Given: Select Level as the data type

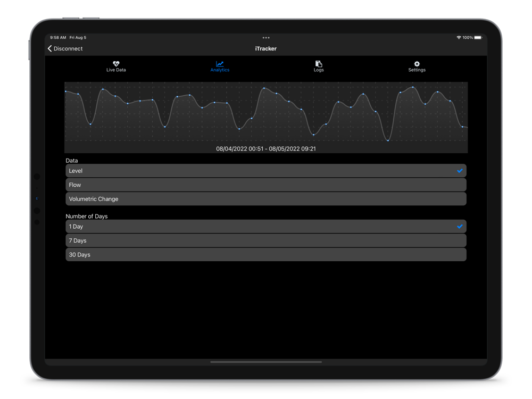Looking at the screenshot, I should 266,171.
